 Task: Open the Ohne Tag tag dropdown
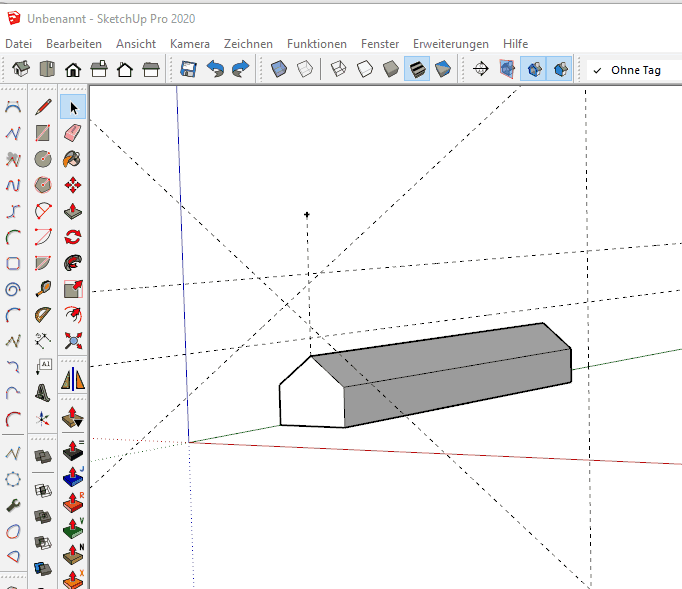point(634,70)
